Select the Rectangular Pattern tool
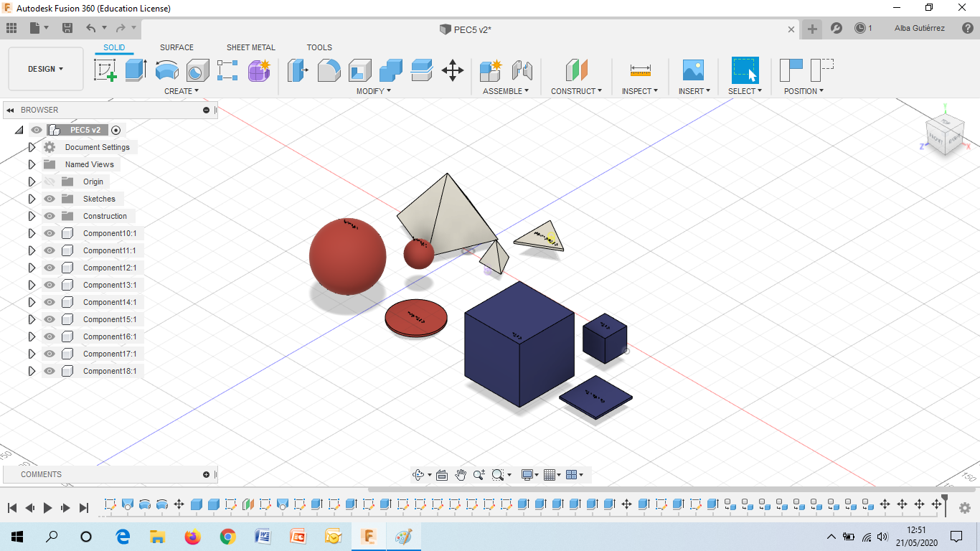Viewport: 980px width, 551px height. pyautogui.click(x=227, y=70)
